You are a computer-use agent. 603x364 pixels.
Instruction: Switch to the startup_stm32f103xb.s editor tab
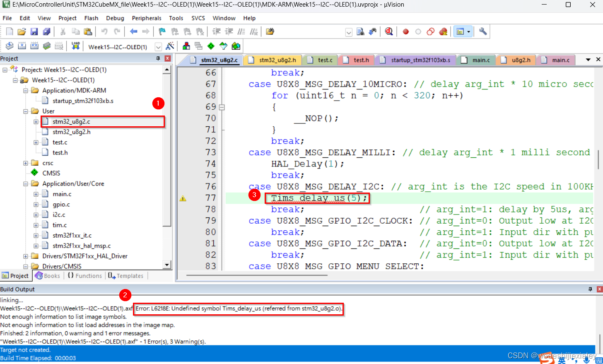tap(415, 60)
